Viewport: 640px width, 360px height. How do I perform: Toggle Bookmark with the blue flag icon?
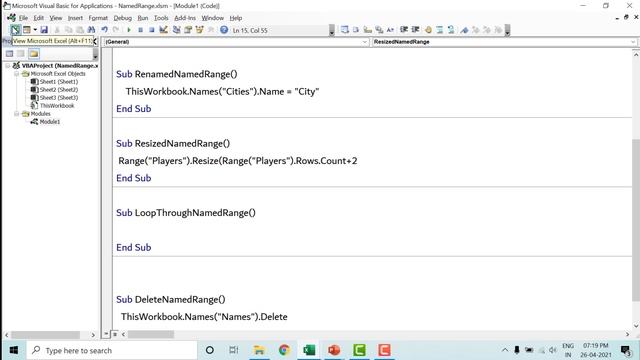pyautogui.click(x=464, y=30)
